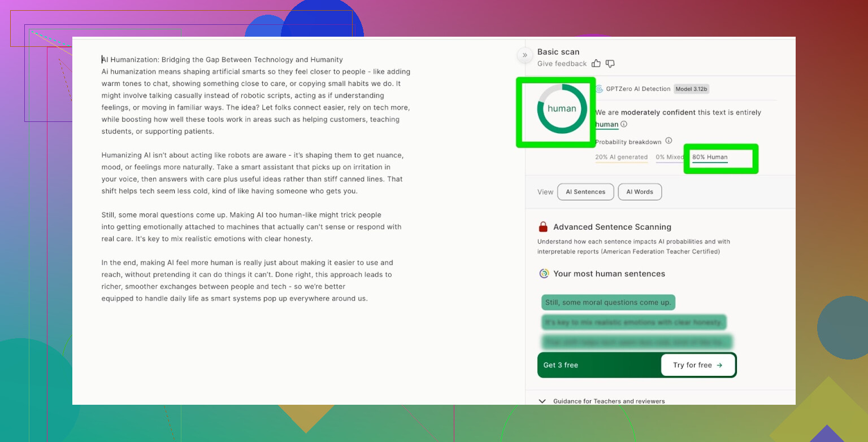The height and width of the screenshot is (442, 868).
Task: Toggle the AI Words view
Action: (640, 192)
